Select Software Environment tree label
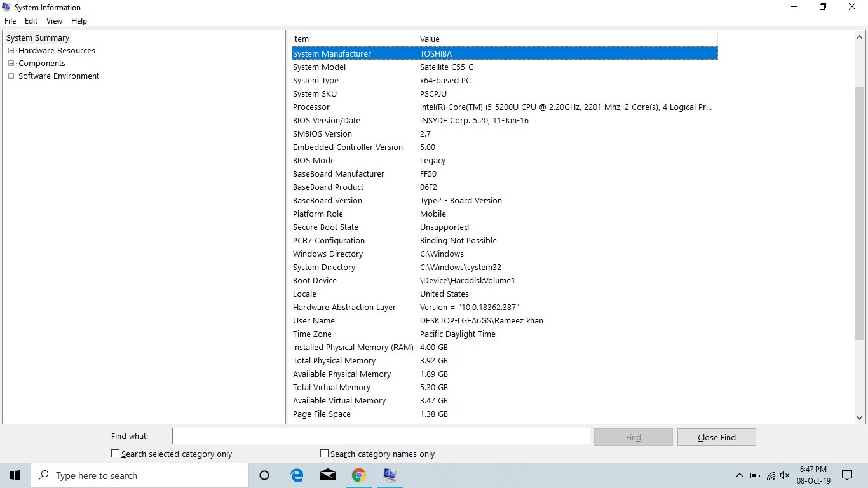 pos(58,76)
